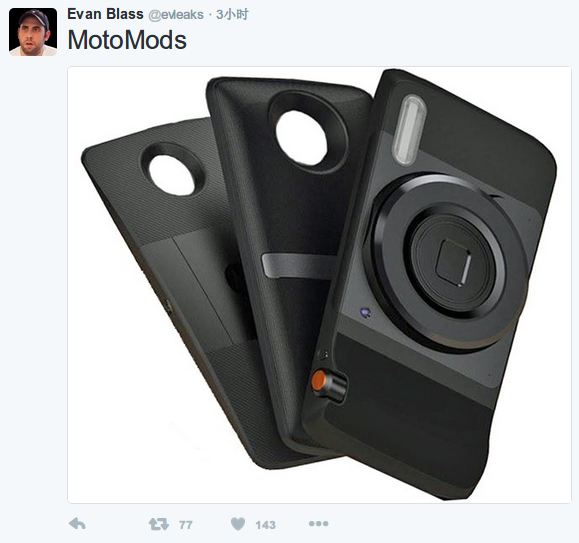This screenshot has width=579, height=543.
Task: Click the reply arrow icon
Action: tap(78, 523)
